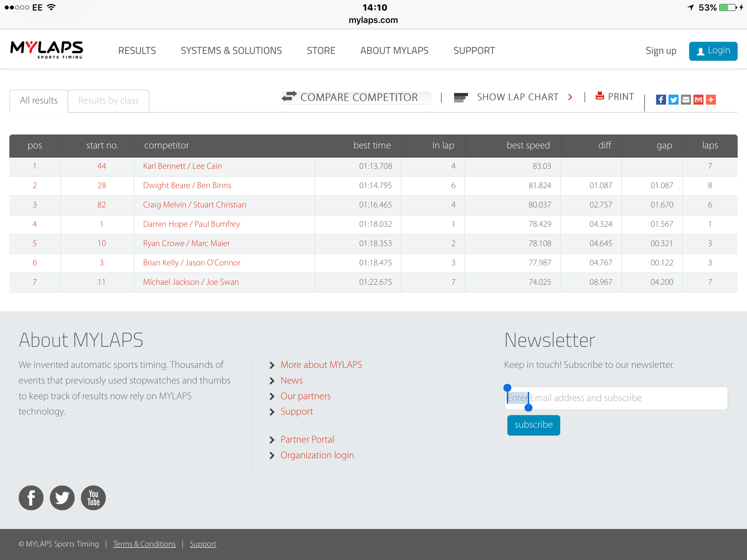Tap the Wi-Fi status icon
This screenshot has height=560, width=747.
[51, 7]
